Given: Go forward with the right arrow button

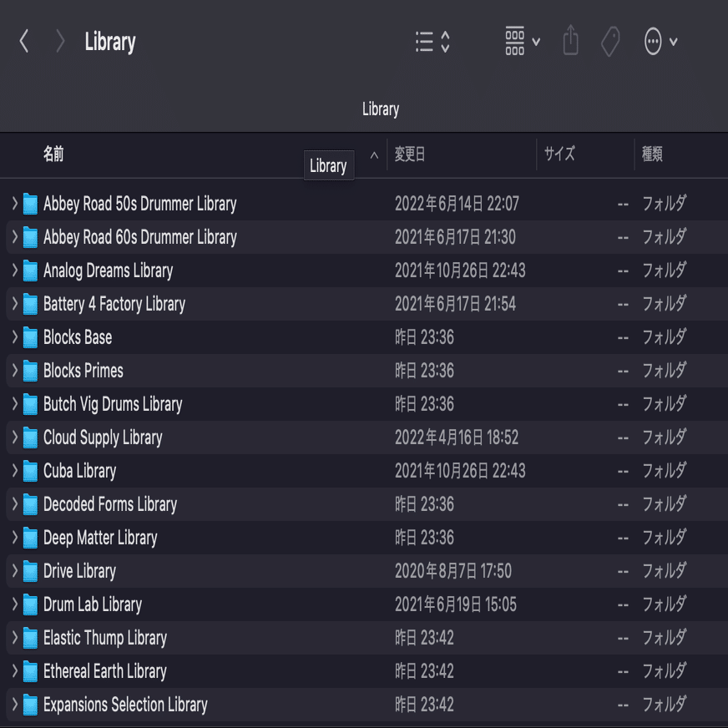Looking at the screenshot, I should (59, 41).
